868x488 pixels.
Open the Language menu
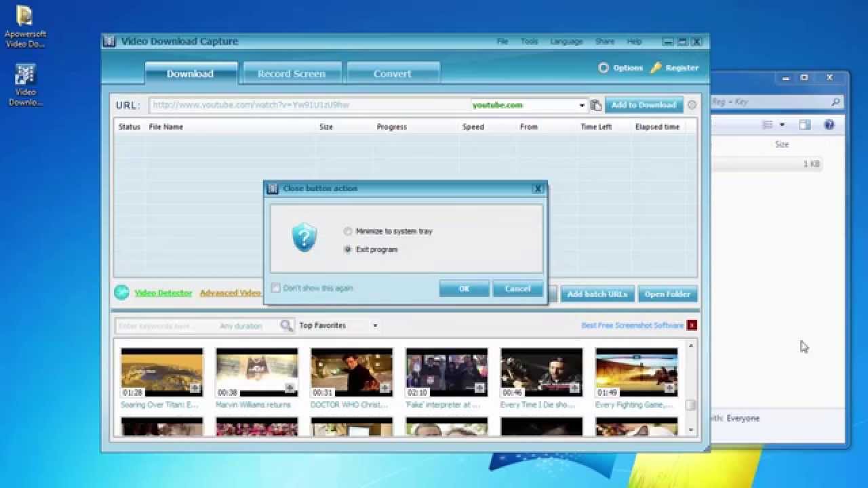[566, 41]
